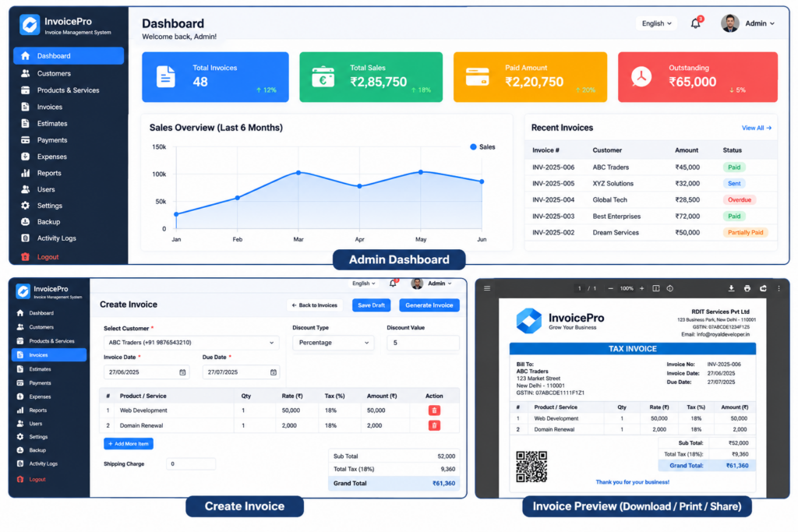Open Activity Logs icon in dashboard sidebar
The width and height of the screenshot is (798, 532).
(25, 238)
